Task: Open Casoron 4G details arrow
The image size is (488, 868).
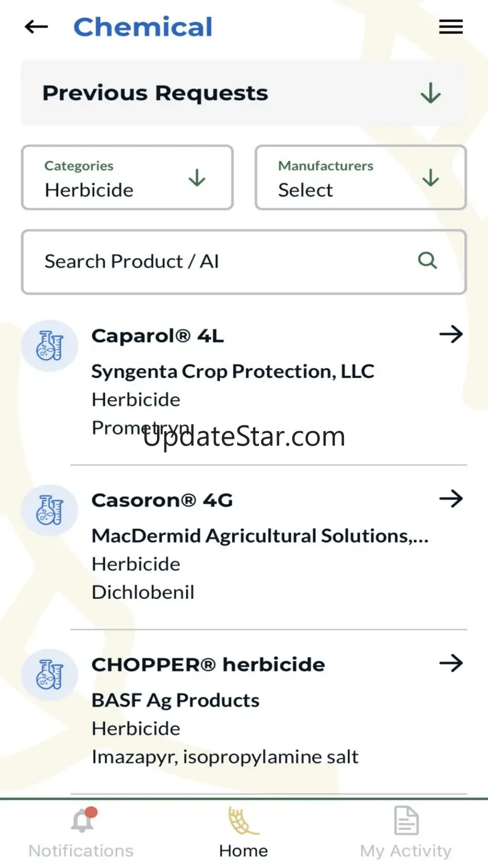Action: (x=450, y=499)
